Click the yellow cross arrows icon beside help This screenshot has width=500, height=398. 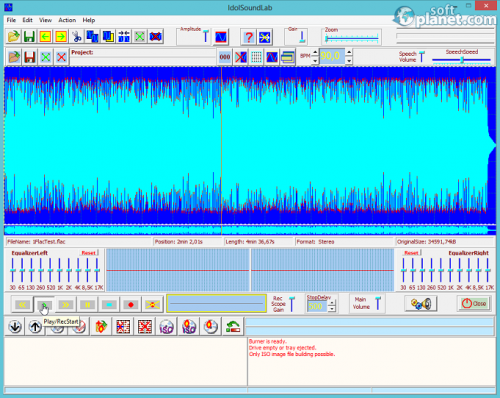coord(265,37)
